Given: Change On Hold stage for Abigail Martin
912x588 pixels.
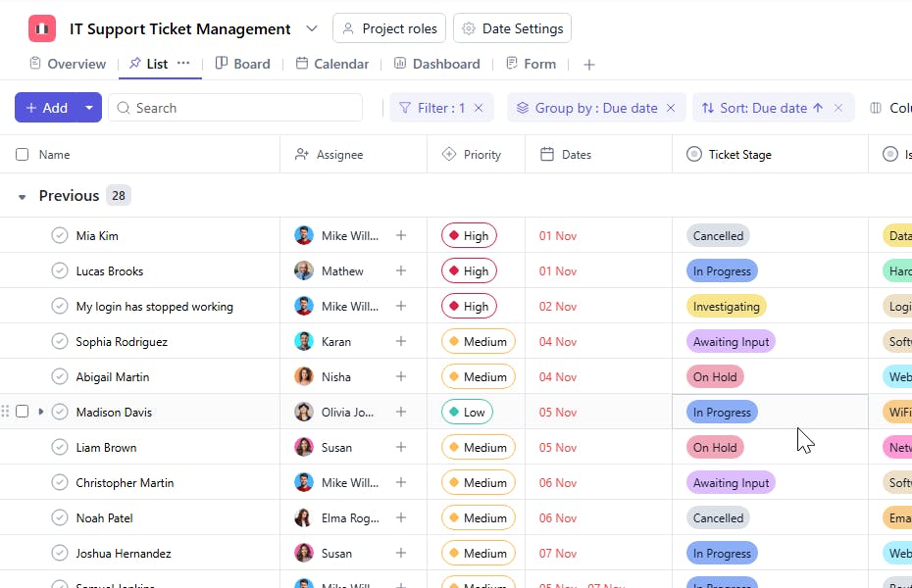Looking at the screenshot, I should point(715,377).
